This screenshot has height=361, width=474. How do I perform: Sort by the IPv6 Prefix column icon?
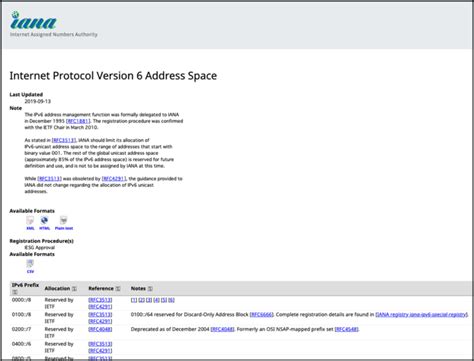tap(15, 292)
